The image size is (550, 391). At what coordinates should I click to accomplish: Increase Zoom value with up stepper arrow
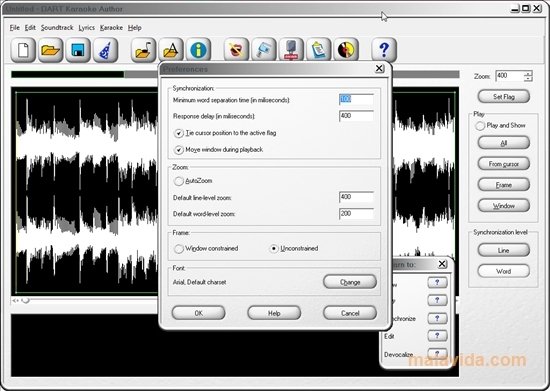[x=528, y=74]
